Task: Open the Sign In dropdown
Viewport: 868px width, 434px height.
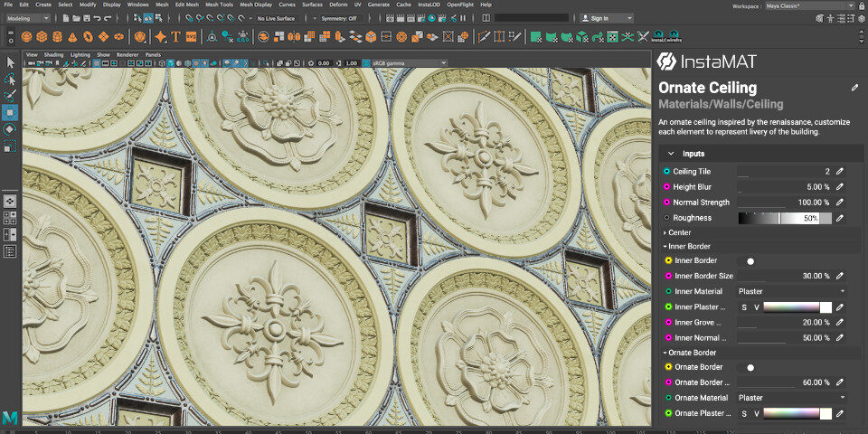Action: point(606,18)
